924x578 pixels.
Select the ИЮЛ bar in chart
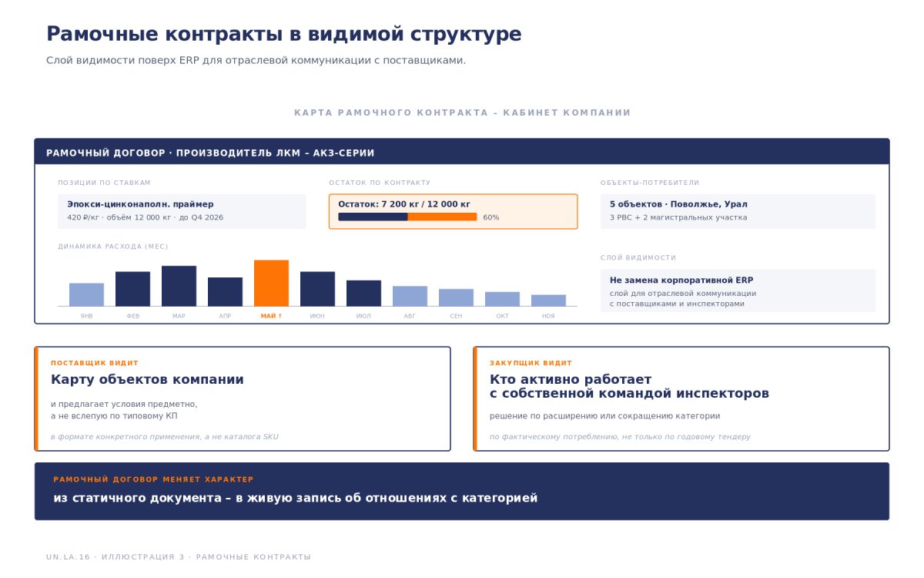363,293
